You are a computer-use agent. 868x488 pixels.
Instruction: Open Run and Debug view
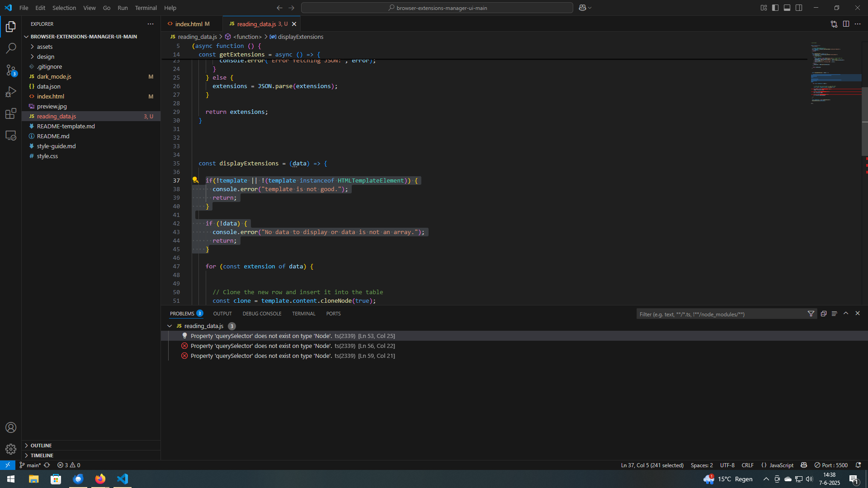coord(11,92)
